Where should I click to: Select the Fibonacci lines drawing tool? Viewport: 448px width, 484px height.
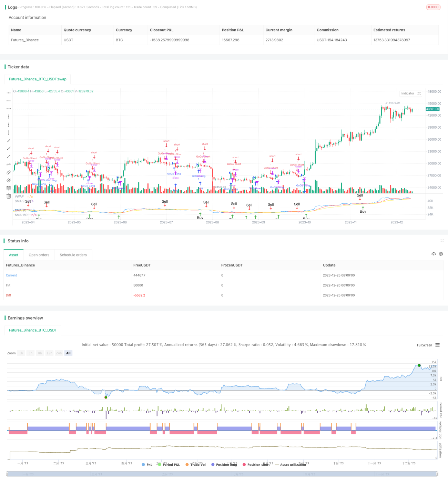tap(9, 188)
